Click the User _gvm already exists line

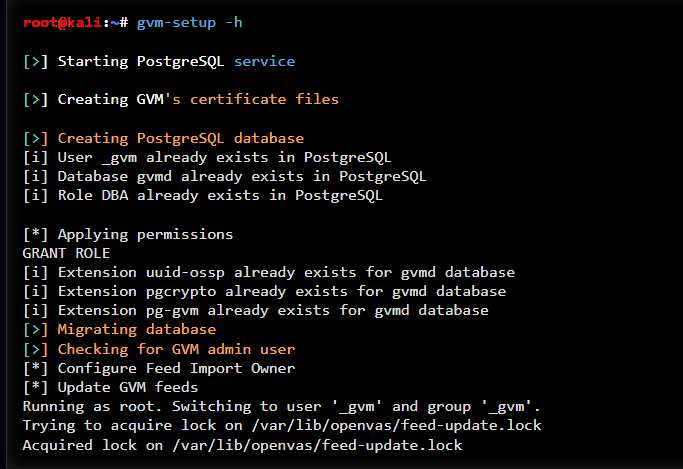(207, 157)
